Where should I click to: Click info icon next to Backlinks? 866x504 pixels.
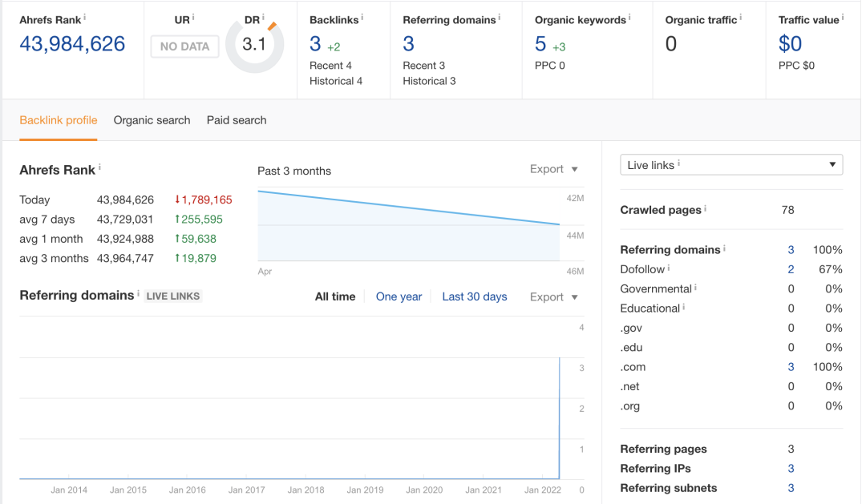pos(362,17)
